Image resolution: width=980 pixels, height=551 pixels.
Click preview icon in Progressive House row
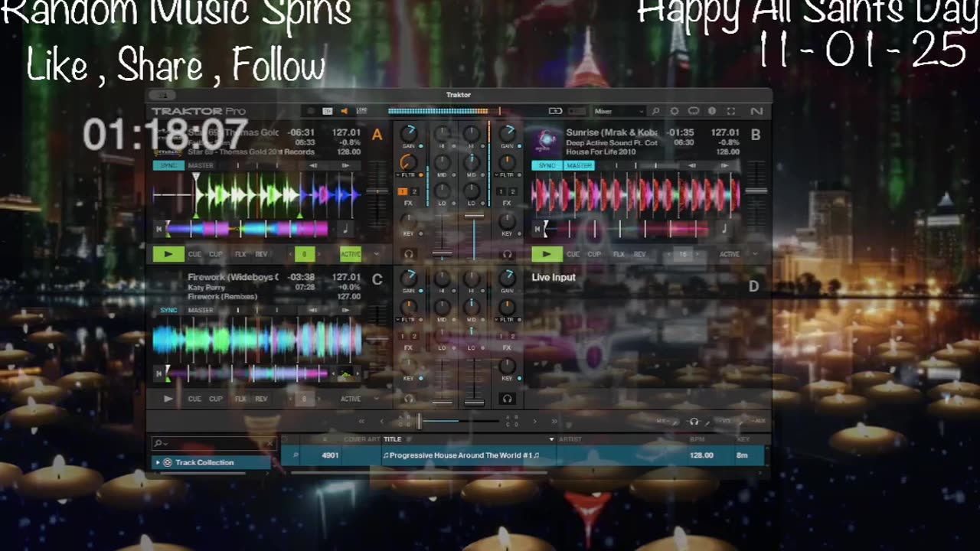pos(296,455)
